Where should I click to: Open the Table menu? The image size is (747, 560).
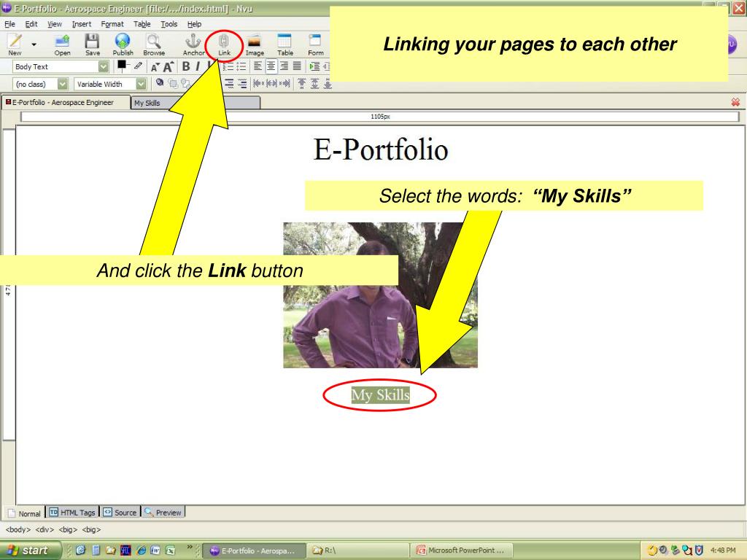tap(142, 24)
